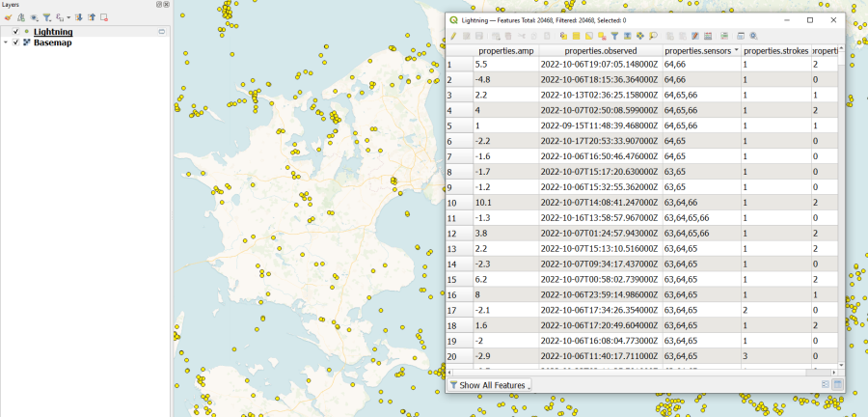The width and height of the screenshot is (868, 417).
Task: Open the layer styling panel icon
Action: pyautogui.click(x=8, y=17)
